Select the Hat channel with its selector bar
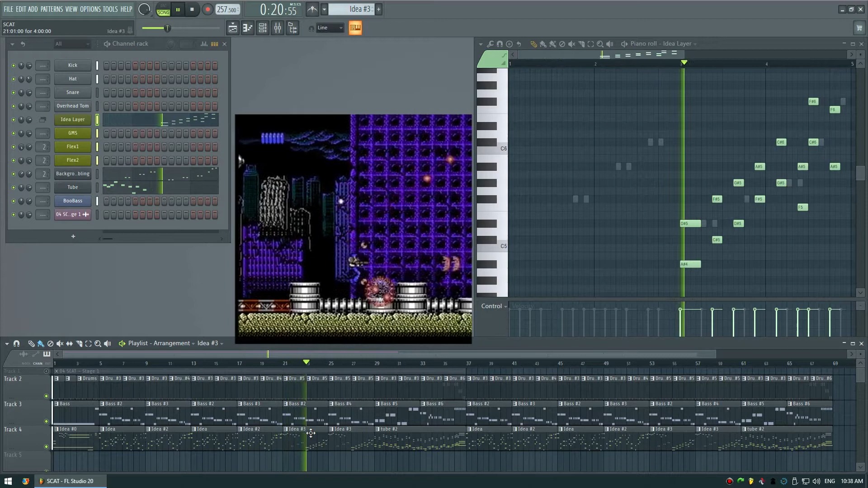 coord(97,79)
